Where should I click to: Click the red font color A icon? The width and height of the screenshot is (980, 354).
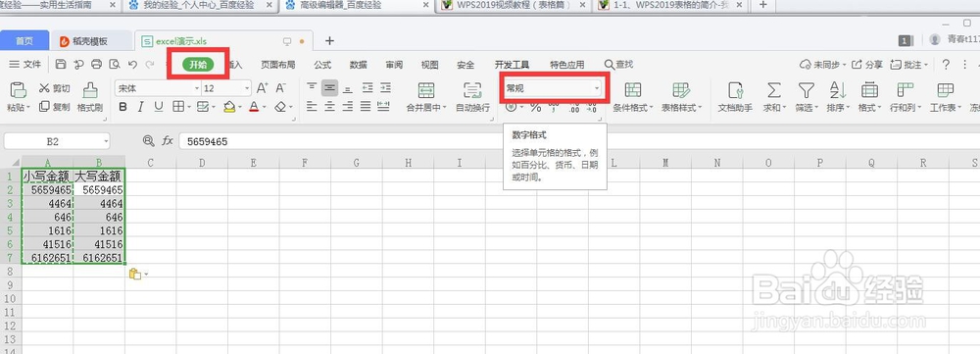click(254, 107)
